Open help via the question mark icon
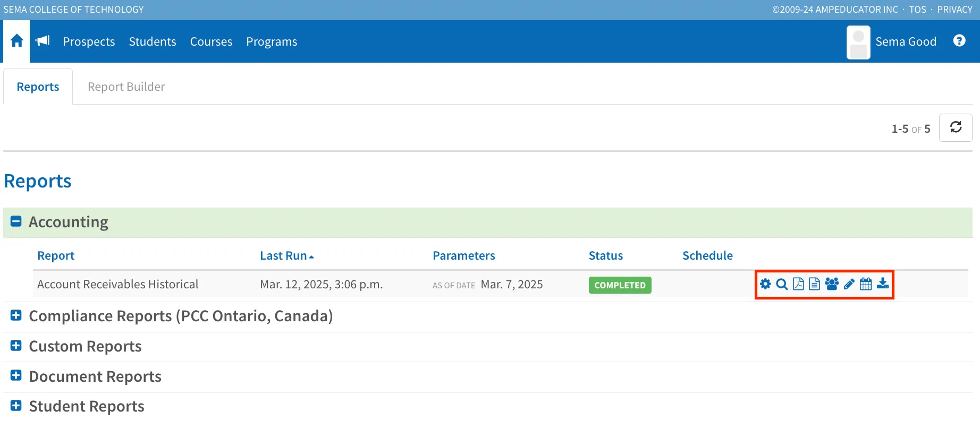 pos(959,41)
